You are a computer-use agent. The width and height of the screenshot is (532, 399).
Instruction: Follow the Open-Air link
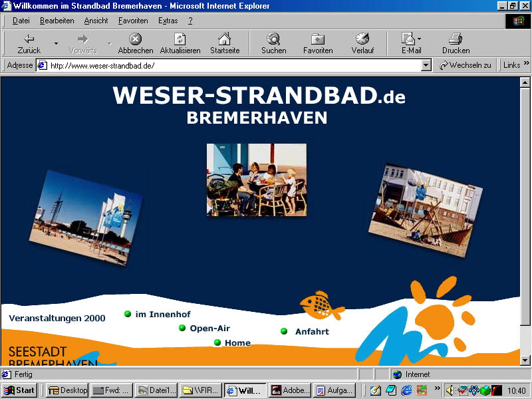click(x=209, y=329)
